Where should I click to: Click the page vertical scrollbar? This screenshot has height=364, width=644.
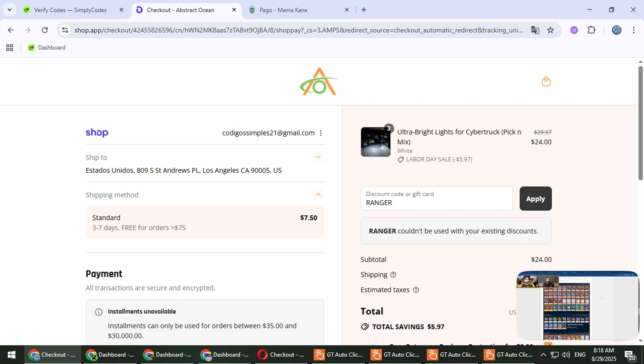point(640,123)
